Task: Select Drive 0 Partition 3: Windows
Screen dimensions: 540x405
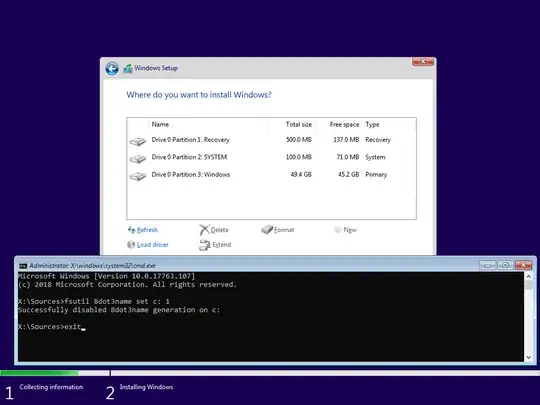Action: 271,175
